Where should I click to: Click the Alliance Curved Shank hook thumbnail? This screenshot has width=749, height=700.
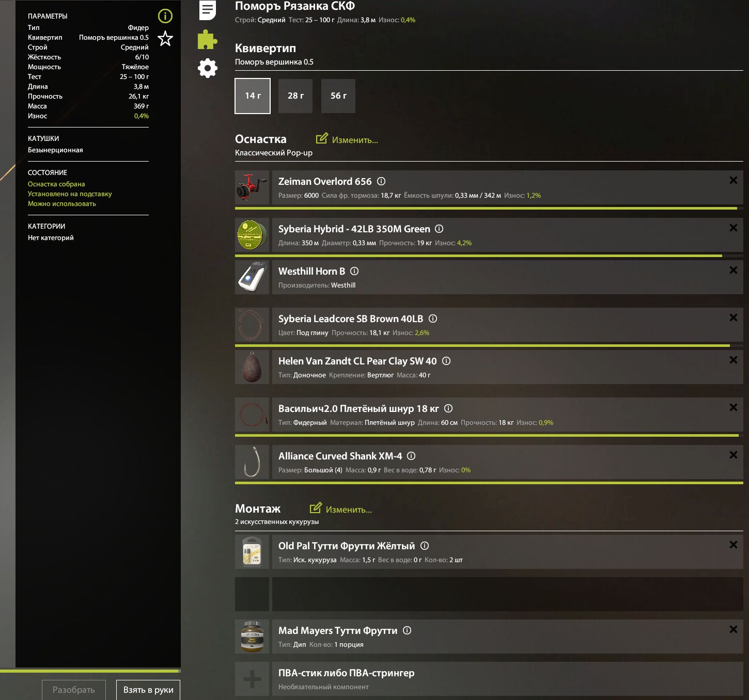[252, 462]
